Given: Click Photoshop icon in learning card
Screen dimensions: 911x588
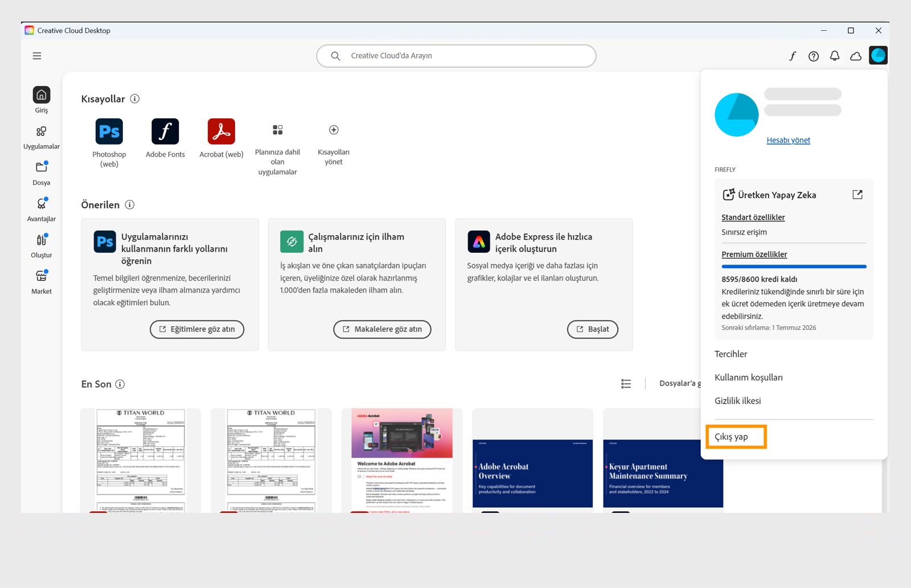Looking at the screenshot, I should (105, 241).
